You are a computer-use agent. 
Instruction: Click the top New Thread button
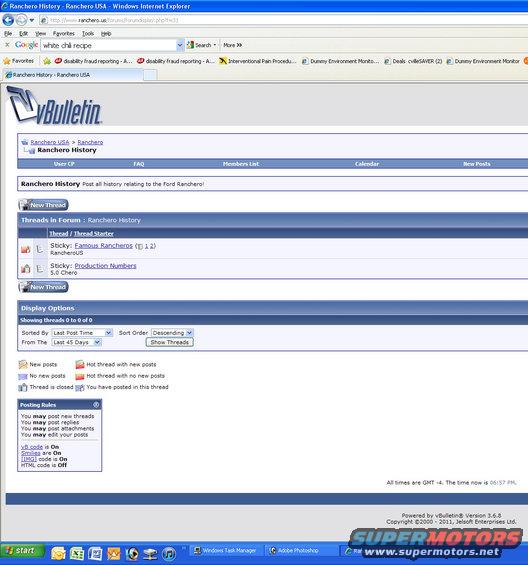[x=43, y=205]
